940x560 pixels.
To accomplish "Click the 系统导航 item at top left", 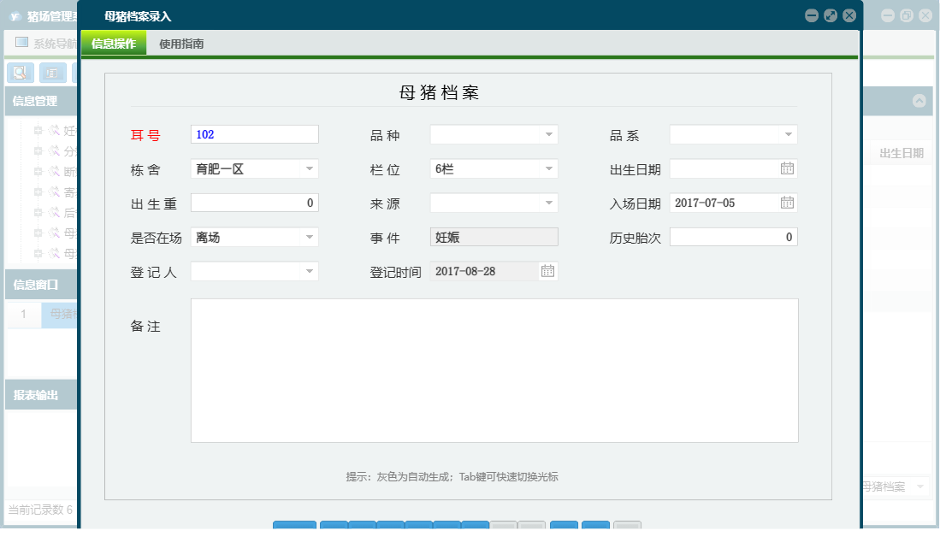I will 48,41.
